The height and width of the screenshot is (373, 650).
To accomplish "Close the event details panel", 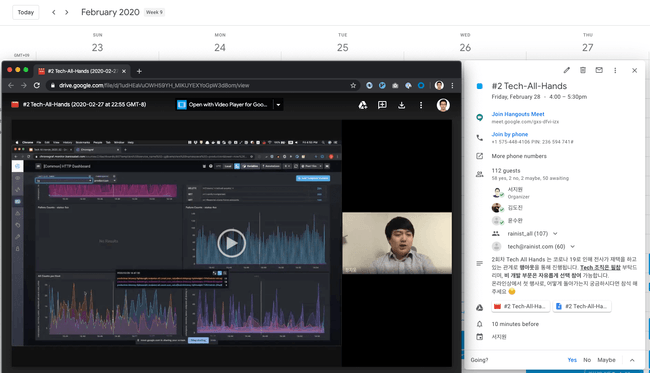I will coord(634,70).
